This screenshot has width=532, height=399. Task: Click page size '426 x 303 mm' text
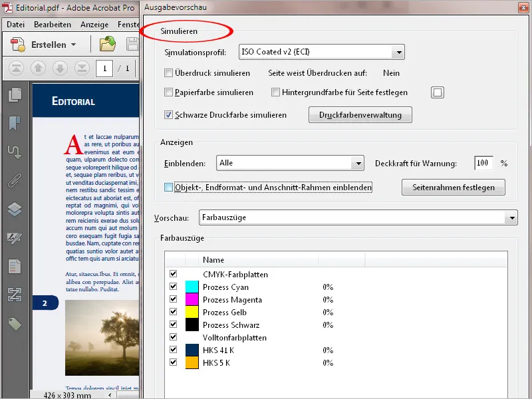pos(67,395)
